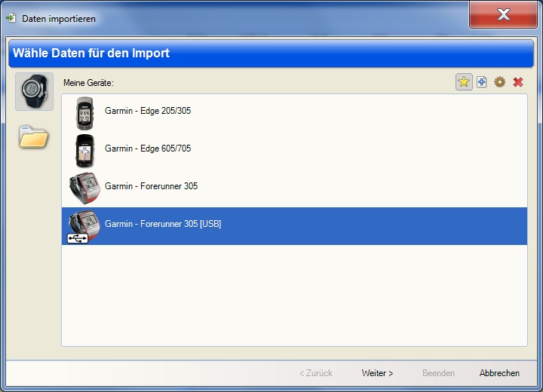The width and height of the screenshot is (543, 392).
Task: Switch to folder file import in sidebar
Action: pos(34,137)
